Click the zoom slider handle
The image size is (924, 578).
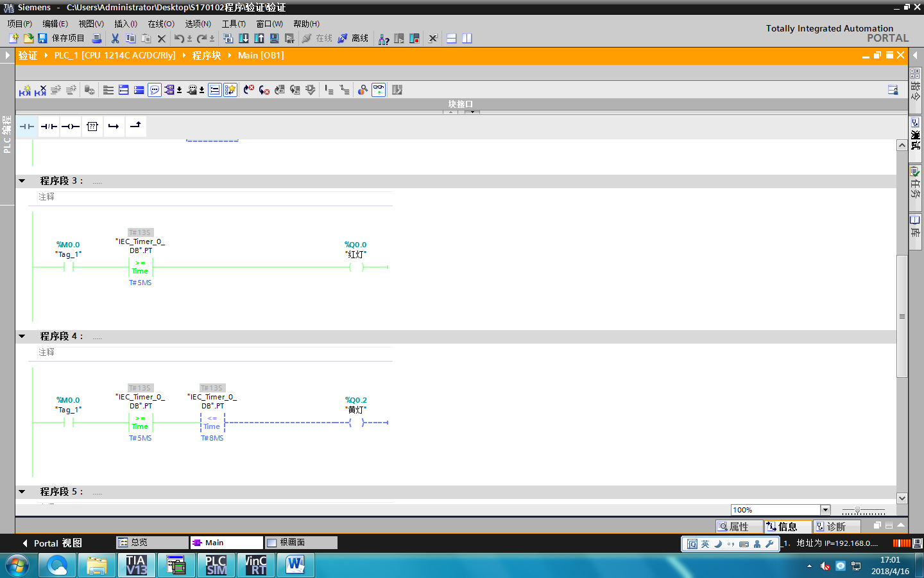pyautogui.click(x=857, y=511)
